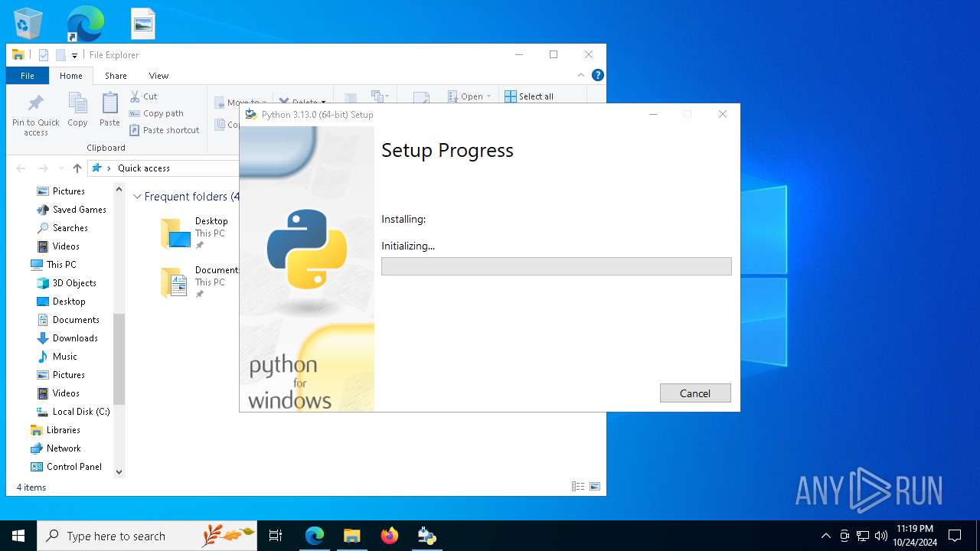Viewport: 980px width, 551px height.
Task: Open recent locations dropdown
Action: 61,168
